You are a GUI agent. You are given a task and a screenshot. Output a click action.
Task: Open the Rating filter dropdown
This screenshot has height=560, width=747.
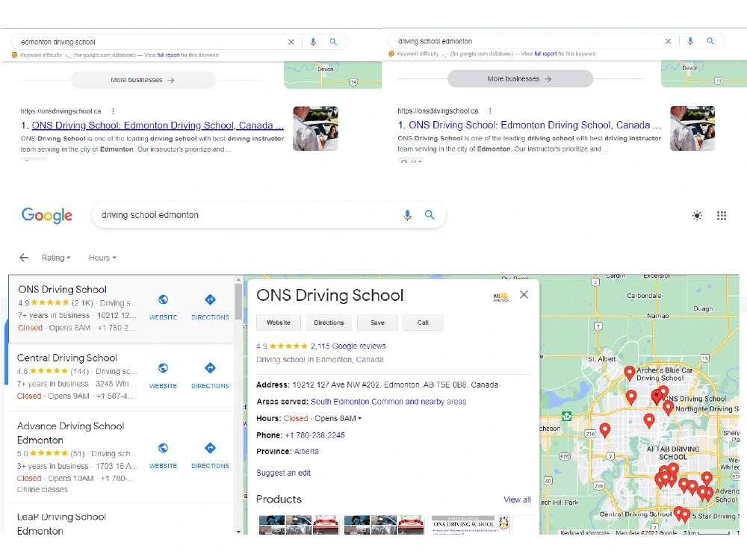click(56, 258)
